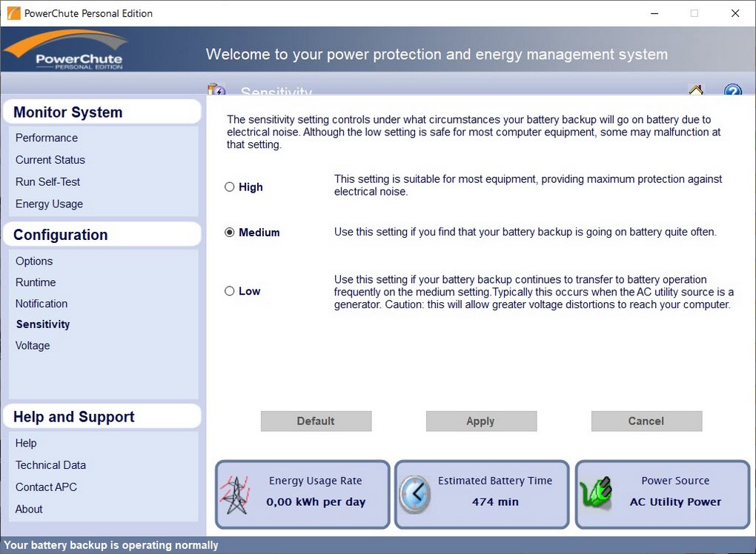Click the Low setting description text
The height and width of the screenshot is (554, 756).
click(x=534, y=292)
